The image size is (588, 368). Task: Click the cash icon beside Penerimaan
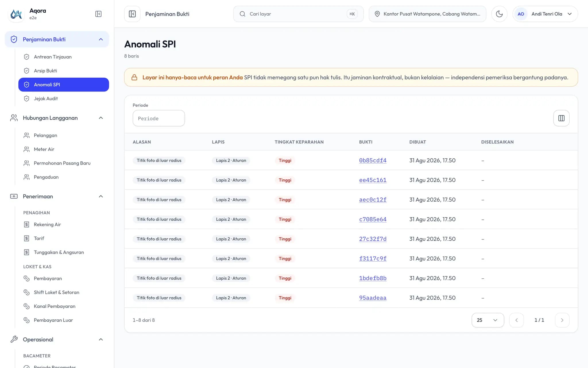point(14,196)
